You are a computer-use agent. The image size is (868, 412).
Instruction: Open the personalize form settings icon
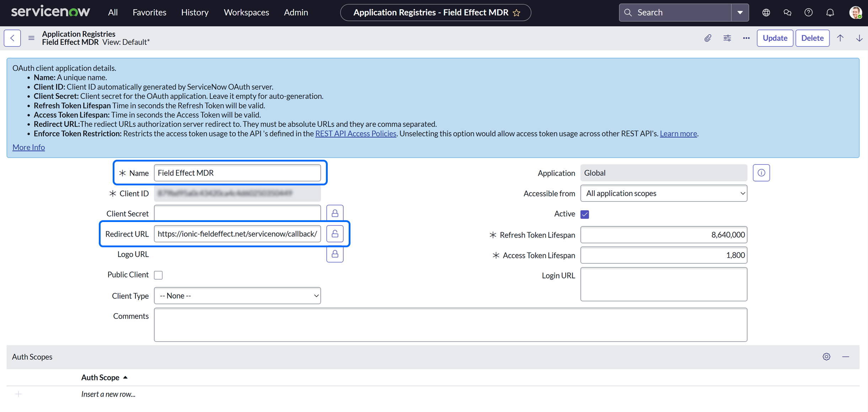tap(727, 38)
